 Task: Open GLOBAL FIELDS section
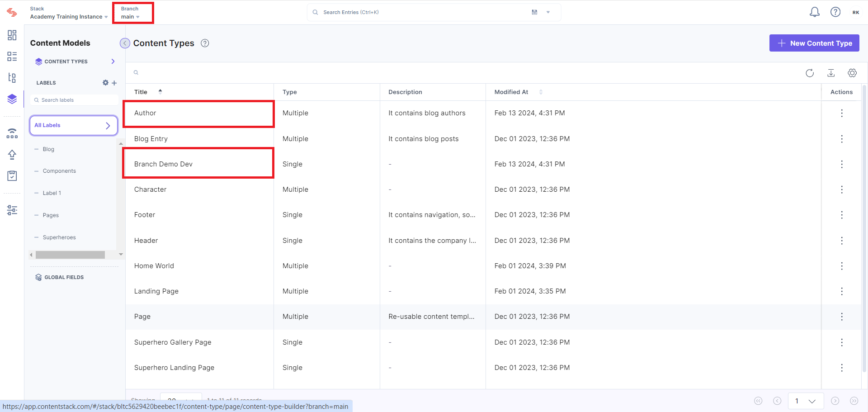coord(60,277)
